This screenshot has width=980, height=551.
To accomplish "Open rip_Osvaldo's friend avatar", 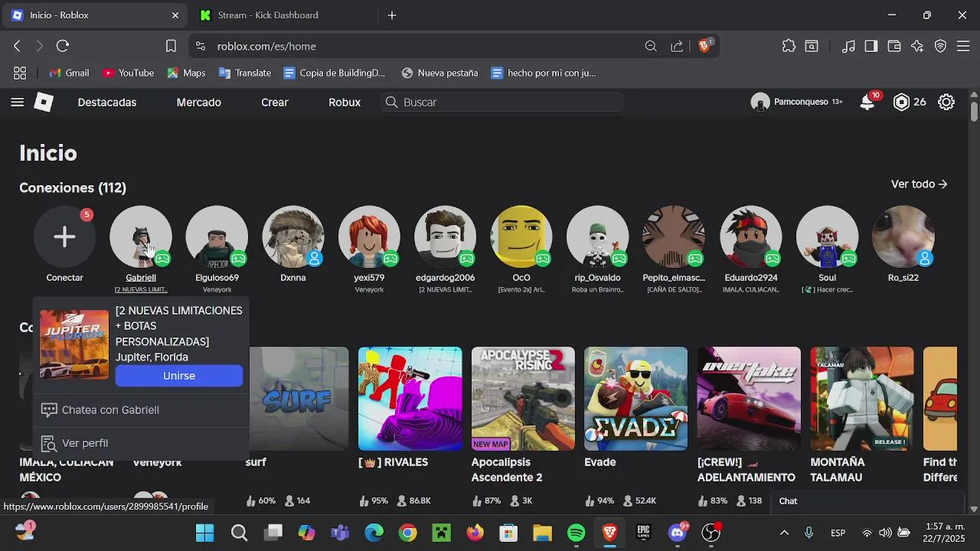I will pyautogui.click(x=597, y=236).
